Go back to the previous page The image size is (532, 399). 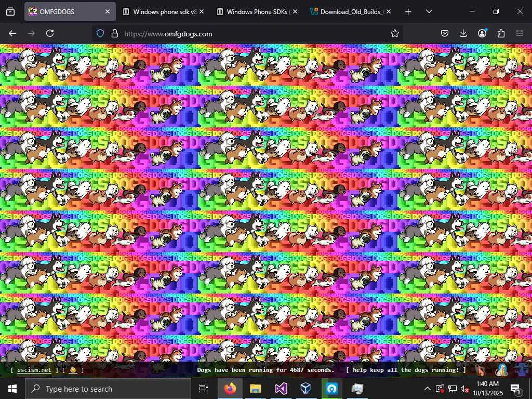point(12,33)
